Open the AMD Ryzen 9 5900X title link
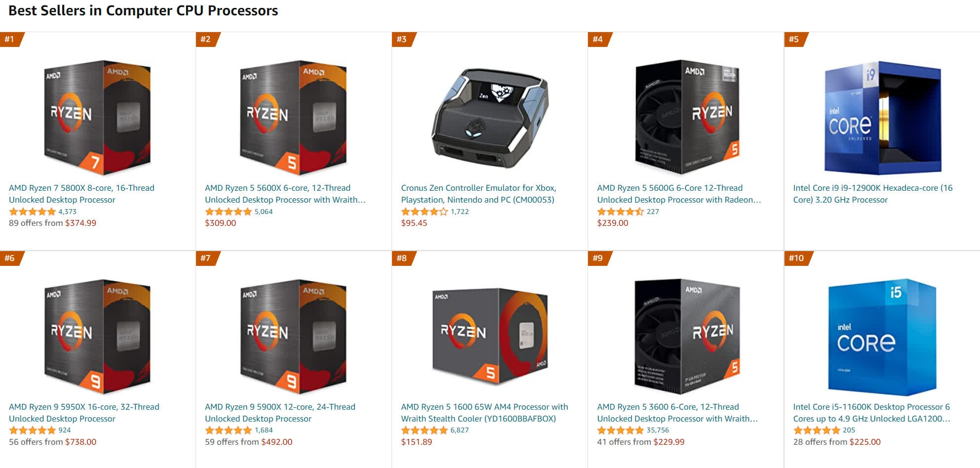980x468 pixels. click(280, 413)
